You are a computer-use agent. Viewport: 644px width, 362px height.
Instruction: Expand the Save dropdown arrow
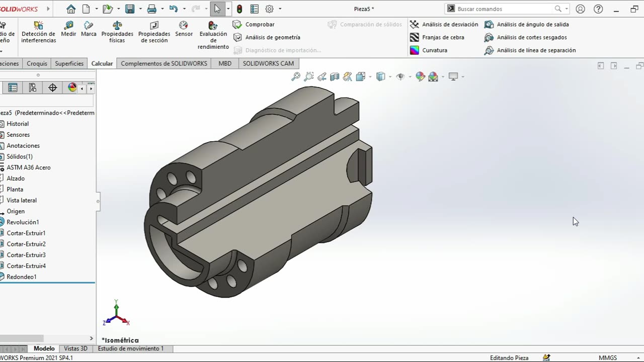coord(140,9)
